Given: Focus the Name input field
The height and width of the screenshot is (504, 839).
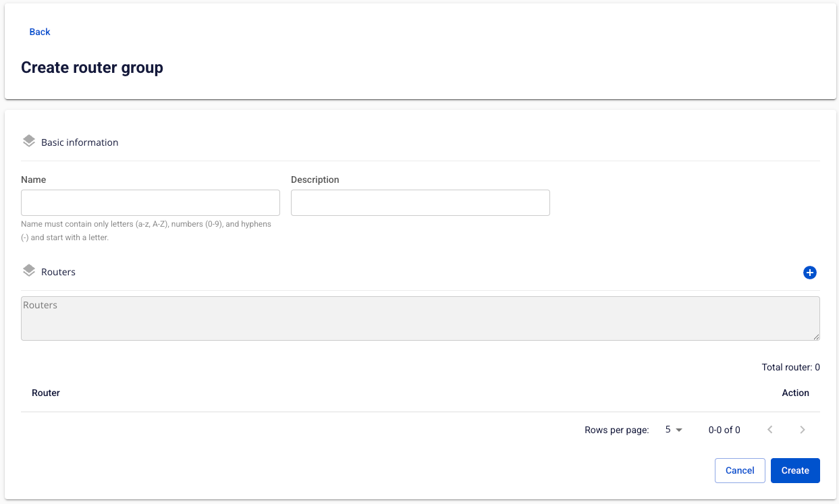Looking at the screenshot, I should pyautogui.click(x=151, y=202).
